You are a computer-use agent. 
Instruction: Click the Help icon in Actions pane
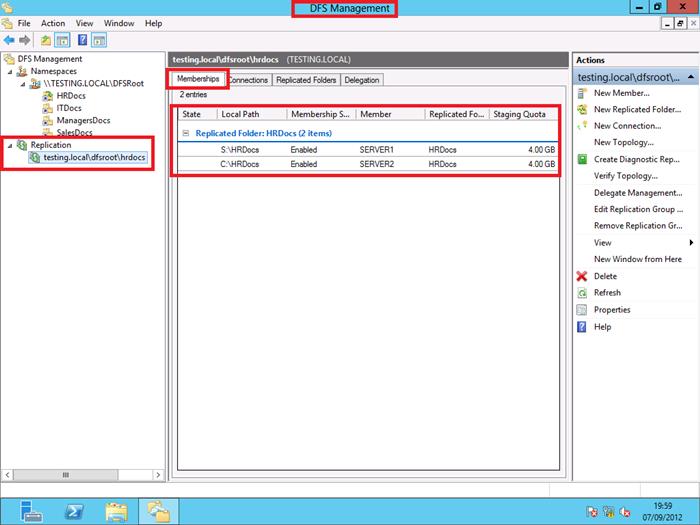click(582, 327)
